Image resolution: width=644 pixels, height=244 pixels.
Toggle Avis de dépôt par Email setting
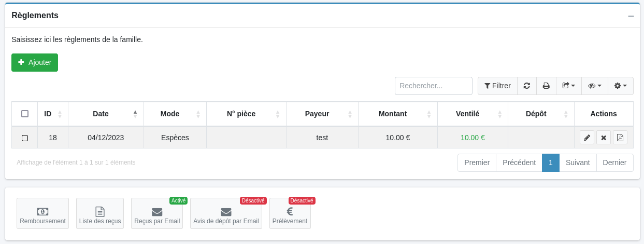click(226, 213)
